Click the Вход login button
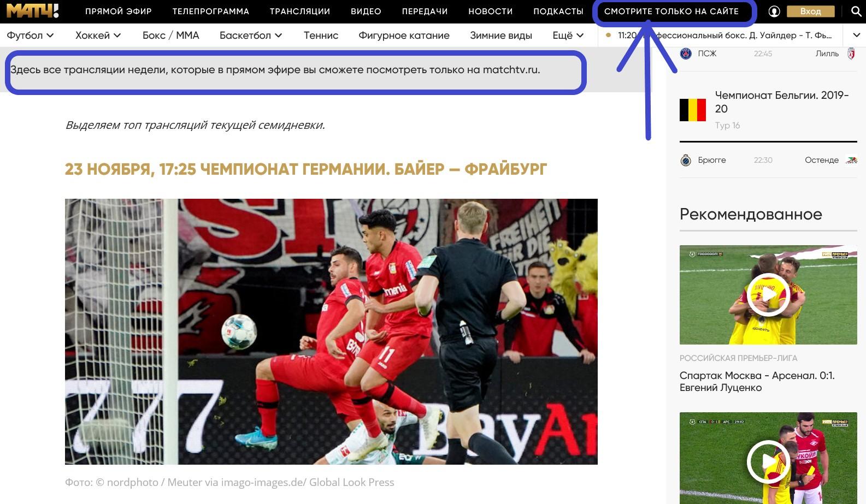The image size is (866, 504). click(x=811, y=11)
